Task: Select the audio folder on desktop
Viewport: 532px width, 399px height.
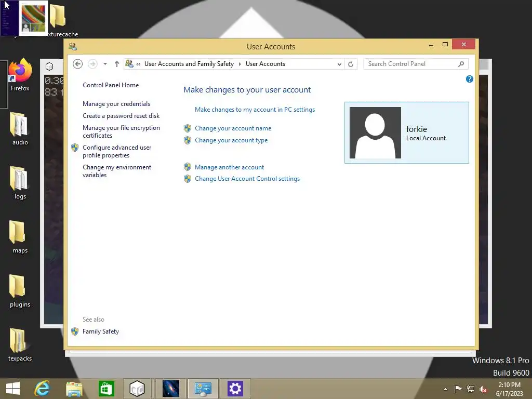Action: point(20,129)
